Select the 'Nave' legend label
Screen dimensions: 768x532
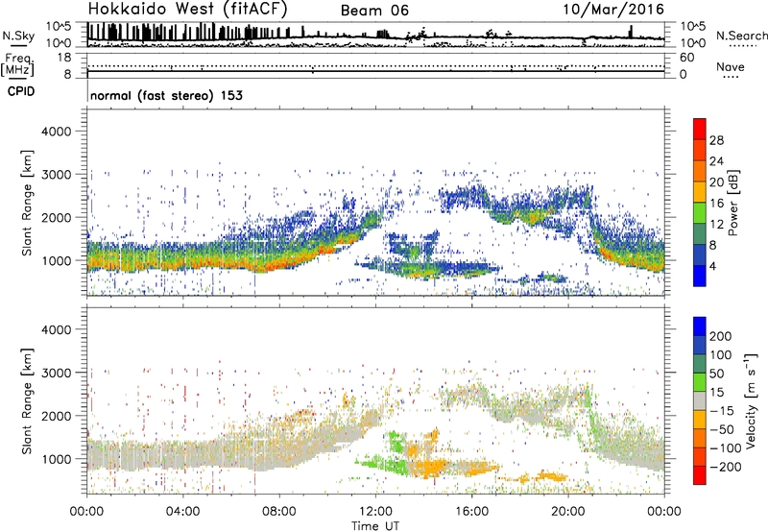731,66
